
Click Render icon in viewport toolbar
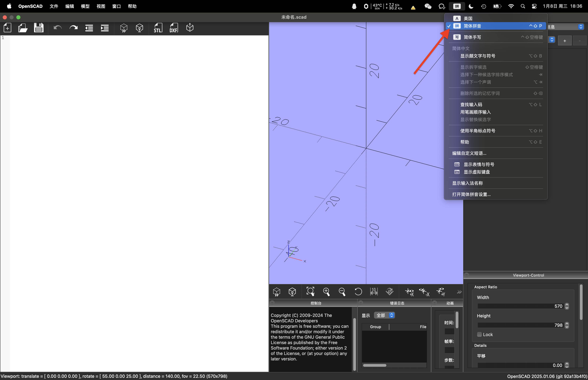pyautogui.click(x=292, y=292)
